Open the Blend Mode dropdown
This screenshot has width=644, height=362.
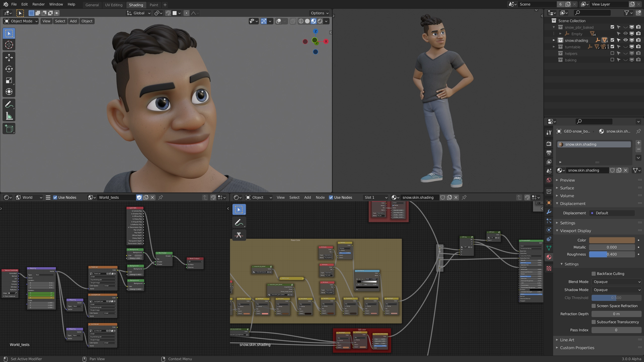616,282
